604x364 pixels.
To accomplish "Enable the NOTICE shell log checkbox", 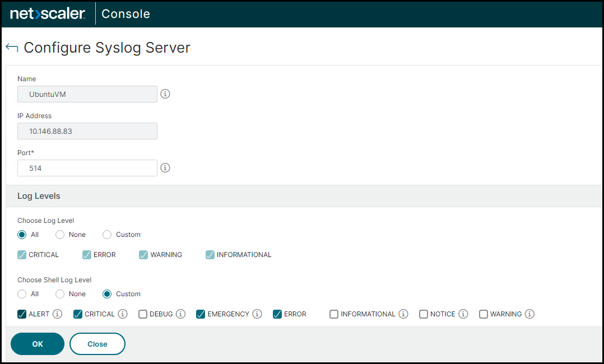I will 424,314.
